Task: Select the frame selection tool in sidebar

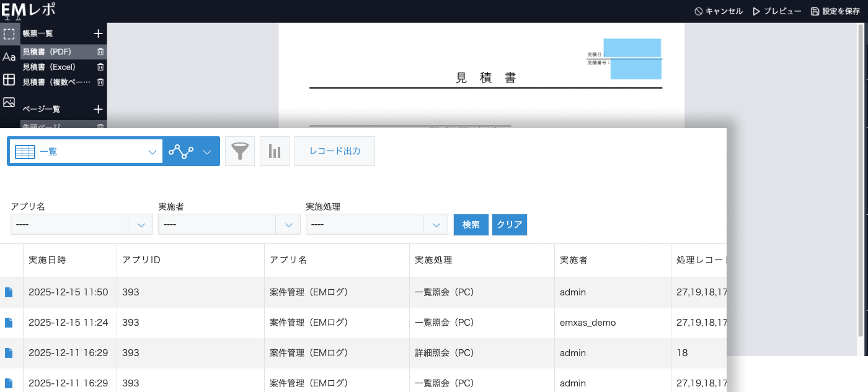Action: coord(9,33)
